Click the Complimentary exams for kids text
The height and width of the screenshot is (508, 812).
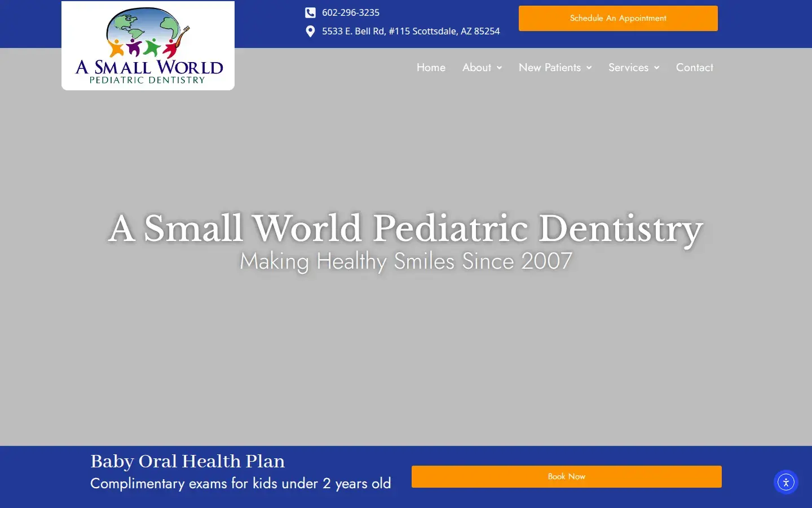point(241,484)
